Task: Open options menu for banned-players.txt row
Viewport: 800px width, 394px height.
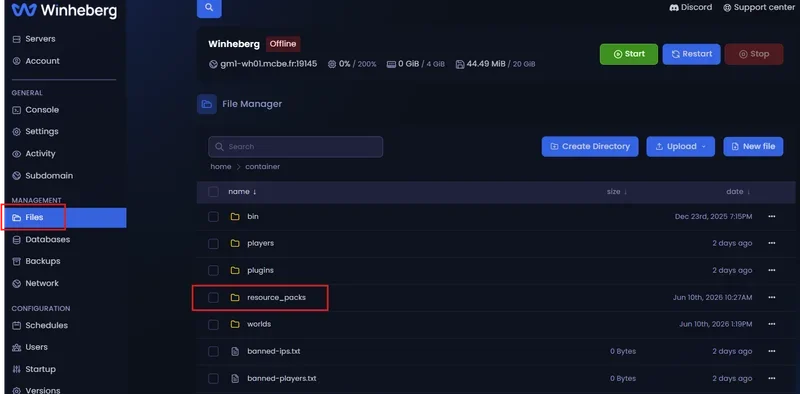Action: (771, 379)
